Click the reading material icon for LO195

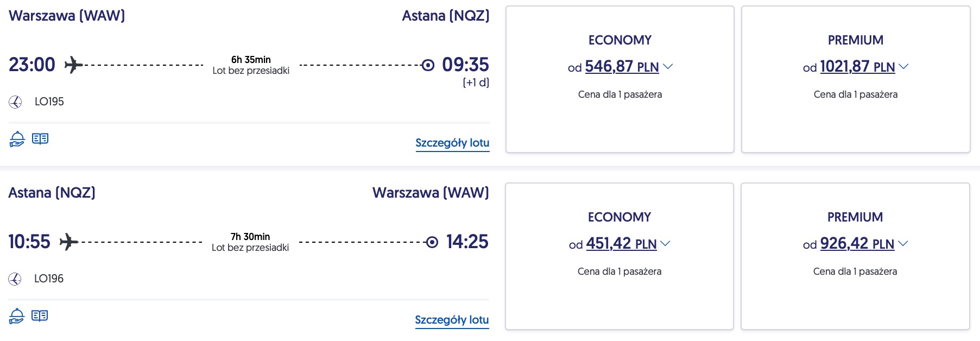point(40,139)
